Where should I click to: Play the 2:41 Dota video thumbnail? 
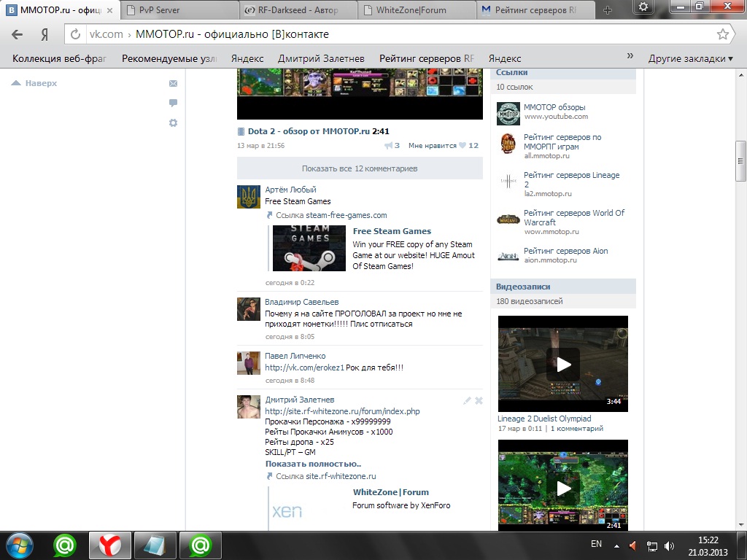tap(563, 485)
